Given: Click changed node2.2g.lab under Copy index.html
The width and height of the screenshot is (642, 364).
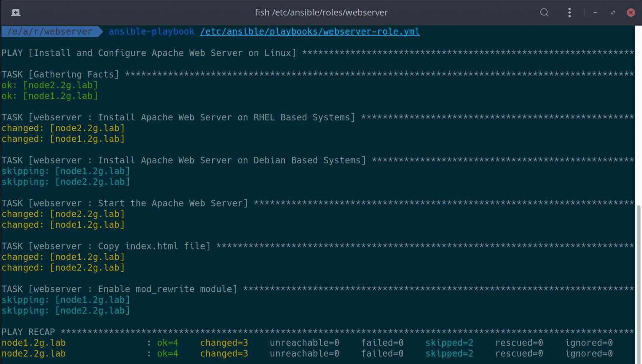Looking at the screenshot, I should coord(63,267).
